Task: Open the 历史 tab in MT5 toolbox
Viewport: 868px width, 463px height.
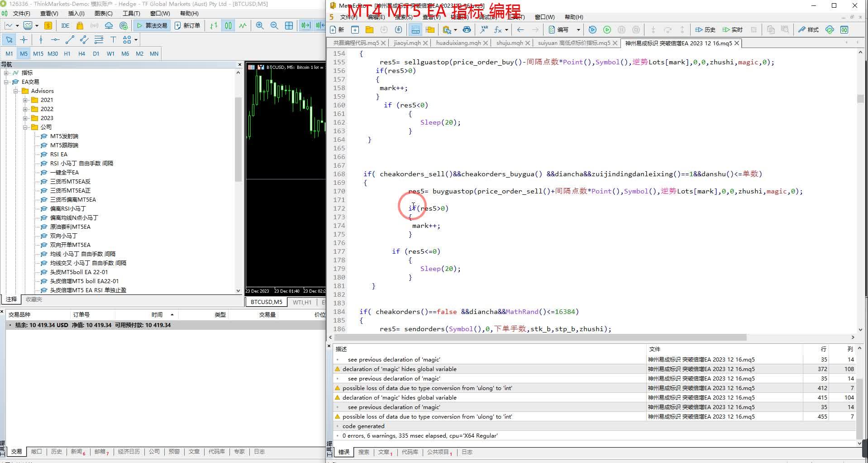Action: pyautogui.click(x=56, y=452)
